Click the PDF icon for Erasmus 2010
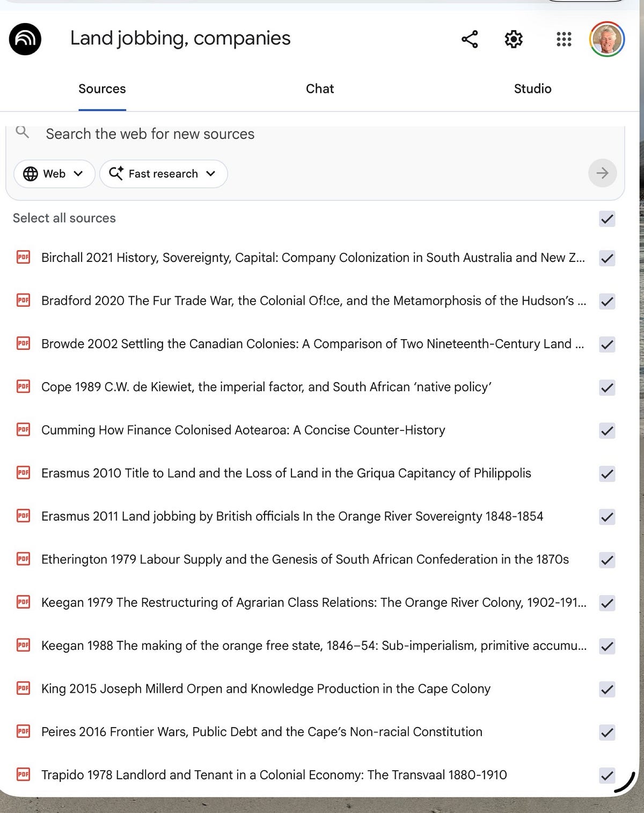Screen dimensions: 644x813 click(x=23, y=473)
